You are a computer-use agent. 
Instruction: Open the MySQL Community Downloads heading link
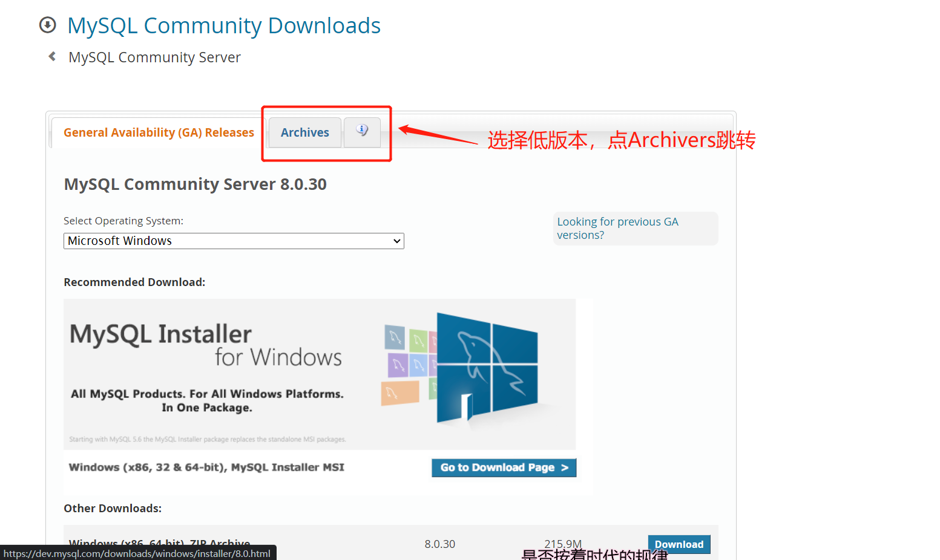point(224,25)
